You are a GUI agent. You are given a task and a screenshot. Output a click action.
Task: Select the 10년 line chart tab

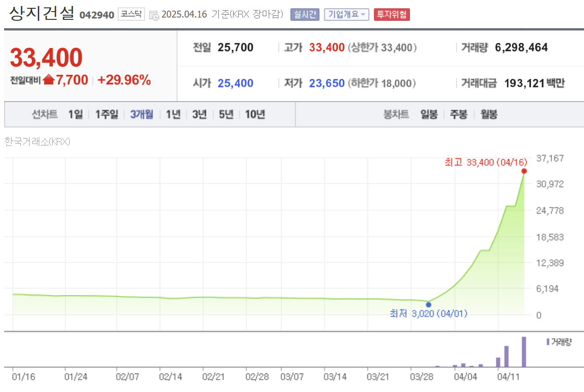coord(255,115)
